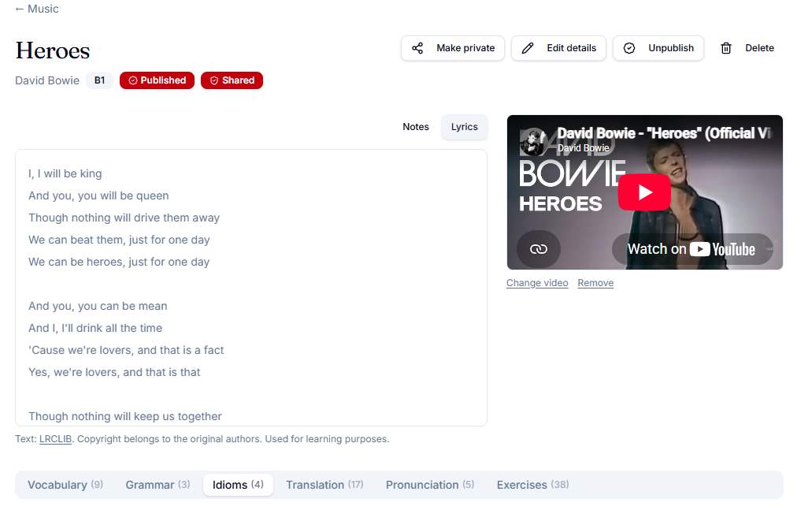Viewport: 812px width, 510px height.
Task: Click lyric 'And I, I'll drink all the time'
Action: 95,328
